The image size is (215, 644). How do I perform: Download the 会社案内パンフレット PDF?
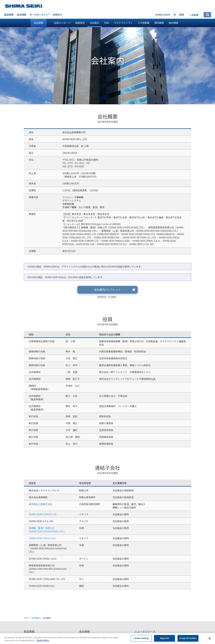[107, 290]
